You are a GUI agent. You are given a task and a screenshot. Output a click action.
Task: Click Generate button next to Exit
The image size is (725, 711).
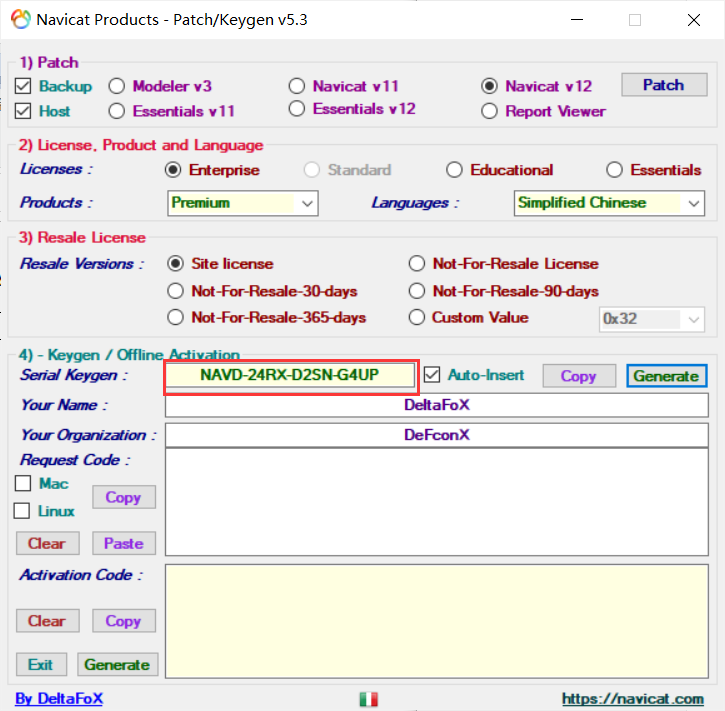117,664
